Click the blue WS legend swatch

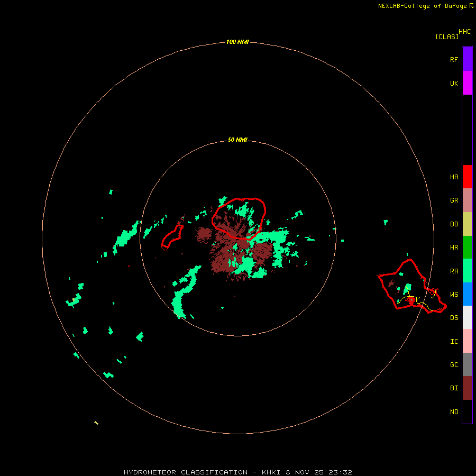[467, 294]
